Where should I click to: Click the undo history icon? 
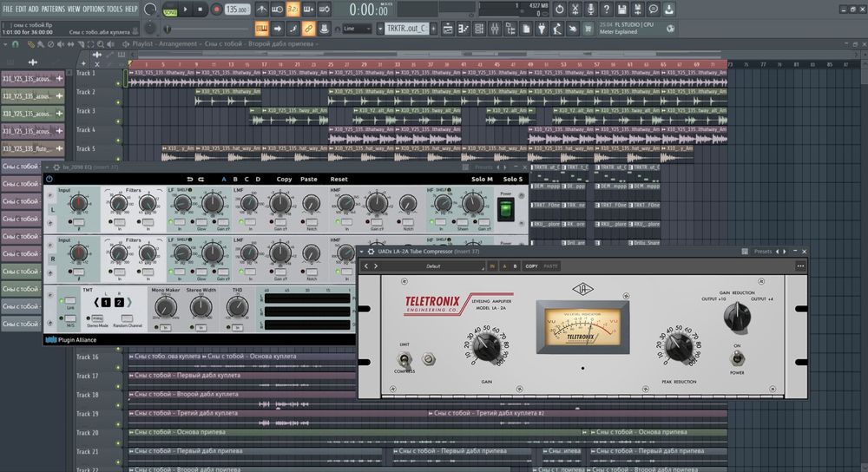click(x=560, y=9)
